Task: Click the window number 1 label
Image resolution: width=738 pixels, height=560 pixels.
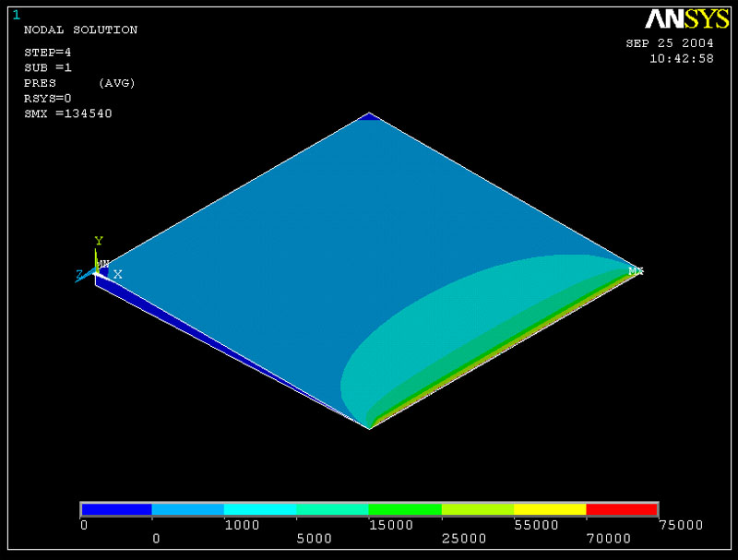Action: 17,16
